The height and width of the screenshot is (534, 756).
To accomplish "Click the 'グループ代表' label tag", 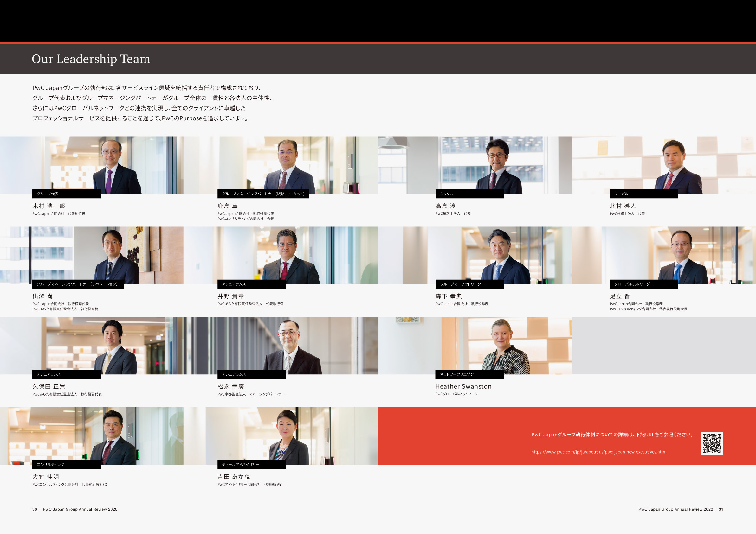I will [67, 194].
